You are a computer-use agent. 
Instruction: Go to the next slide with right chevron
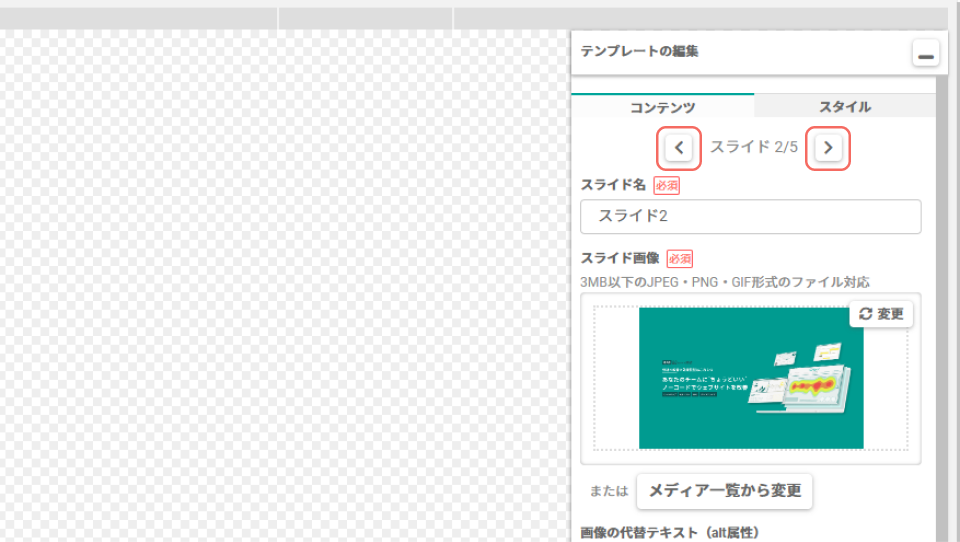[x=828, y=148]
